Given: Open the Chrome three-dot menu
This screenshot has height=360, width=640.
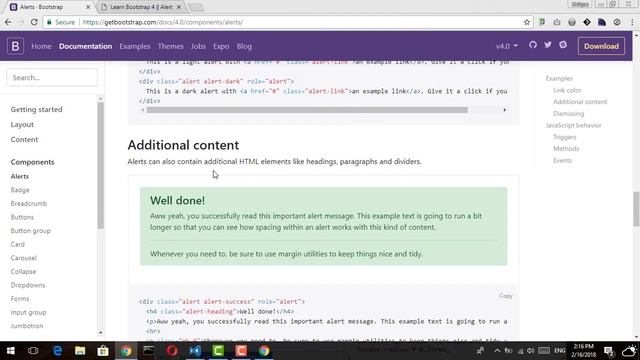Looking at the screenshot, I should click(632, 22).
